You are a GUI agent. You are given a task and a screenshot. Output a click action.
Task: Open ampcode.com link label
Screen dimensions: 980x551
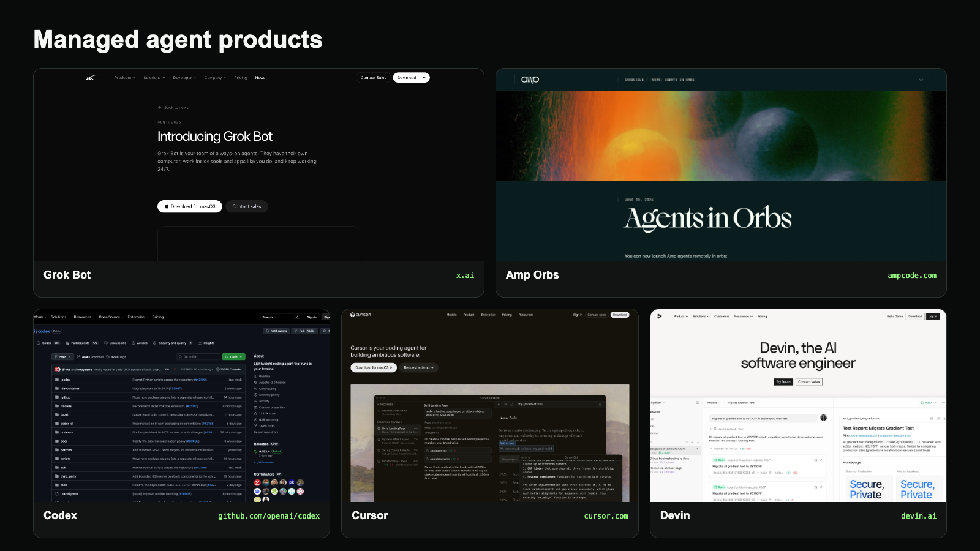point(912,275)
